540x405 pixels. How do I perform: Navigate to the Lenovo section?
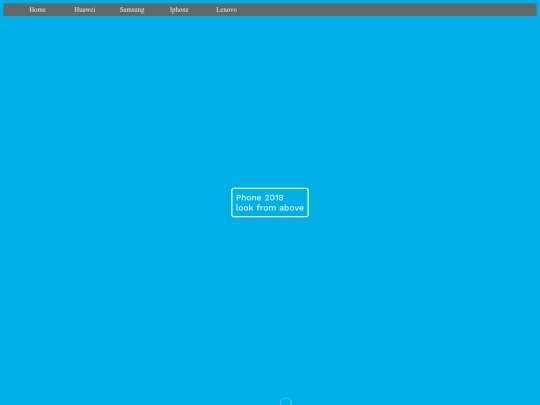[227, 10]
